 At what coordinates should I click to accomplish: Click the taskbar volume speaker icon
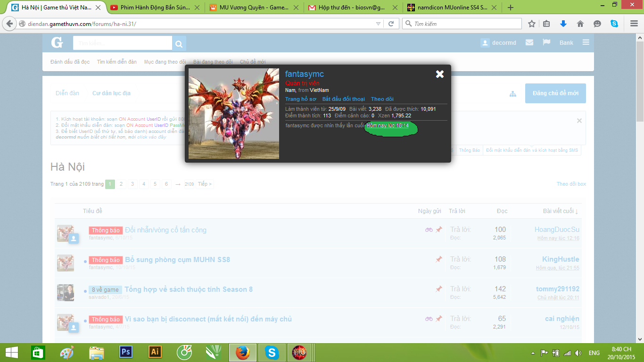pyautogui.click(x=578, y=353)
